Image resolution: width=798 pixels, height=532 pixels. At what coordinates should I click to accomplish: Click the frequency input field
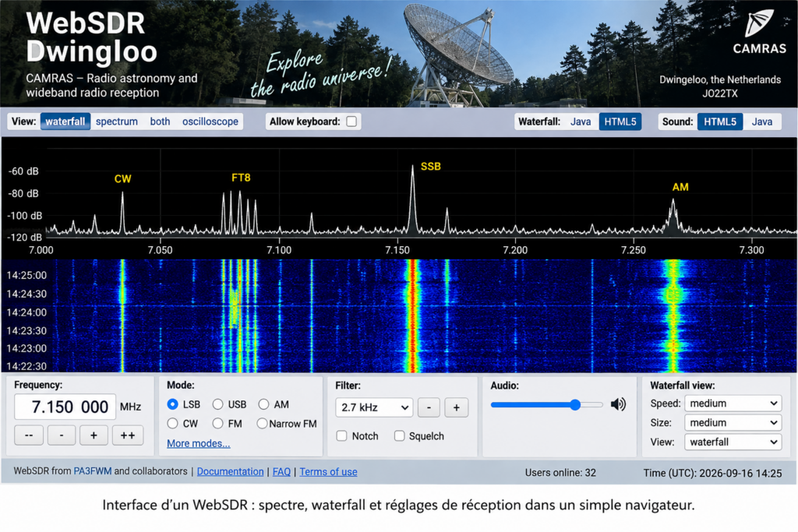(65, 407)
